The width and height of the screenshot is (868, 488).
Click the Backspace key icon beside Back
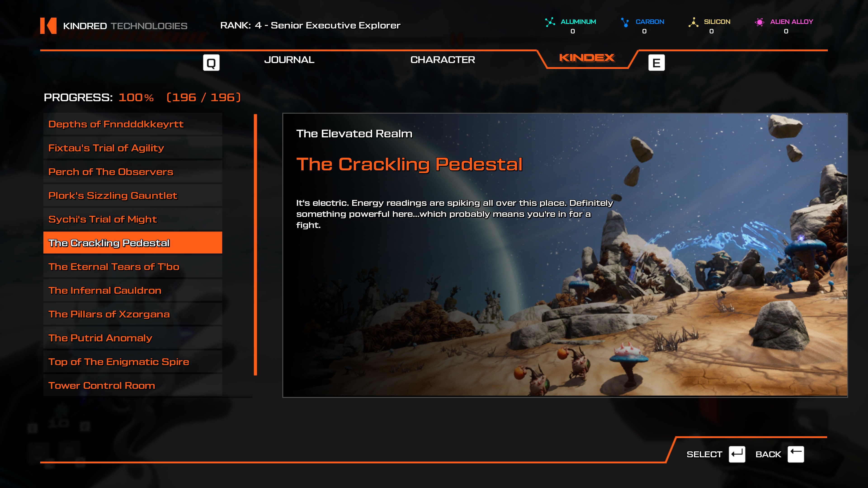tap(796, 454)
